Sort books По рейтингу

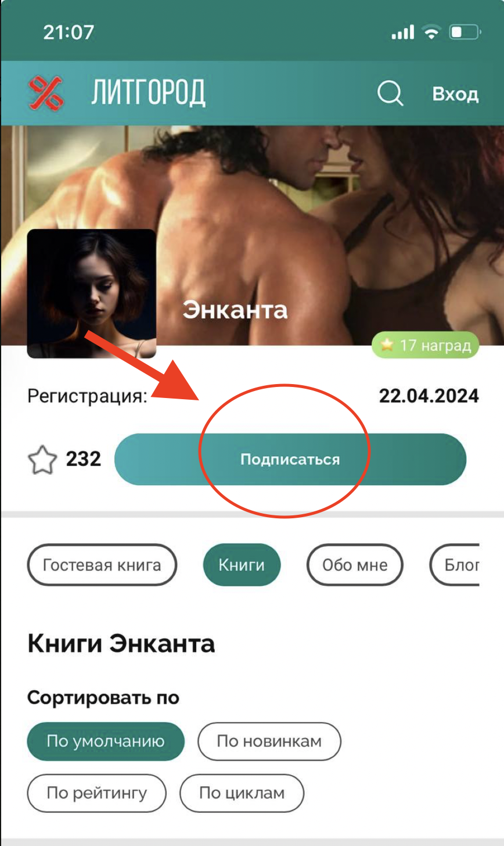pyautogui.click(x=97, y=793)
